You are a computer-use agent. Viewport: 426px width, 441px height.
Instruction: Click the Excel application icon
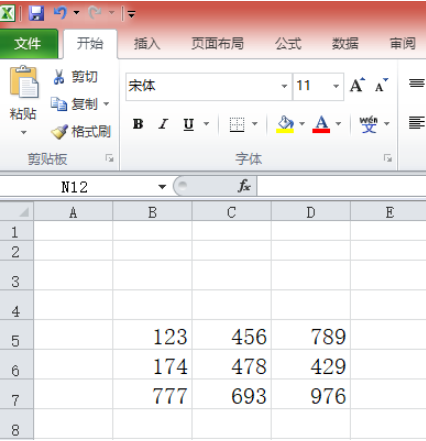[x=7, y=13]
